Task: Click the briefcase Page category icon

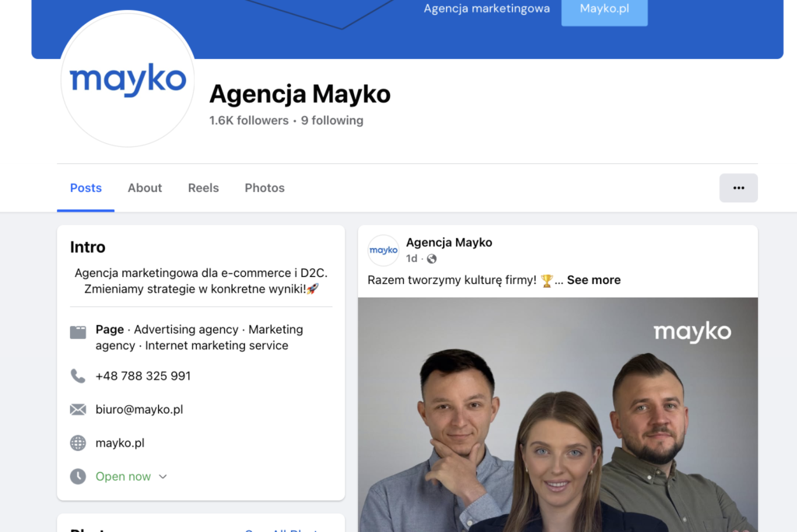Action: pyautogui.click(x=78, y=331)
